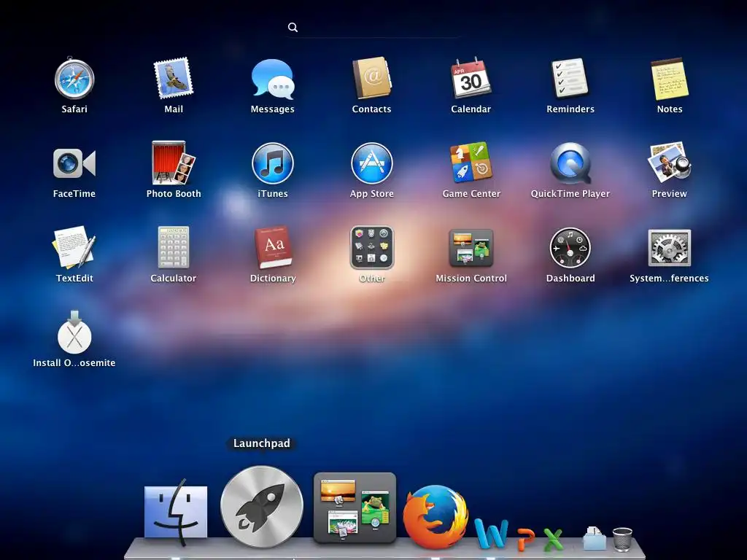The image size is (747, 560).
Task: Open the App Store
Action: click(371, 163)
